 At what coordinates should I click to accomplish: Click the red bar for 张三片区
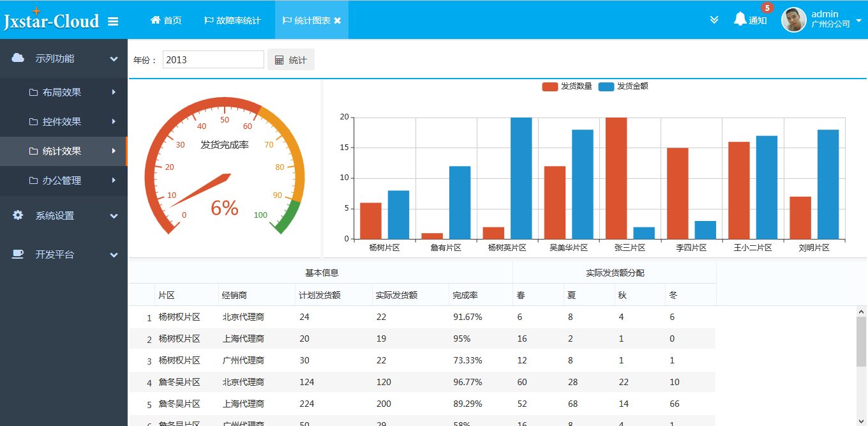[616, 178]
